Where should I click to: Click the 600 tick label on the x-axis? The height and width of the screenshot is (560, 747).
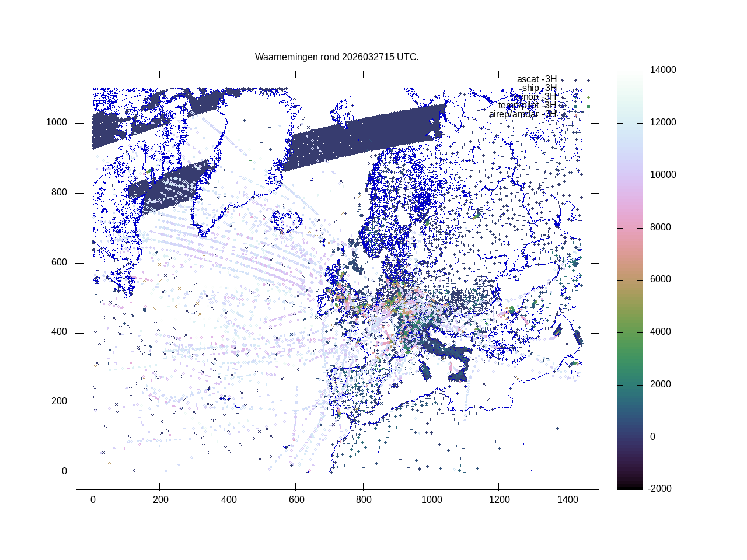[296, 500]
